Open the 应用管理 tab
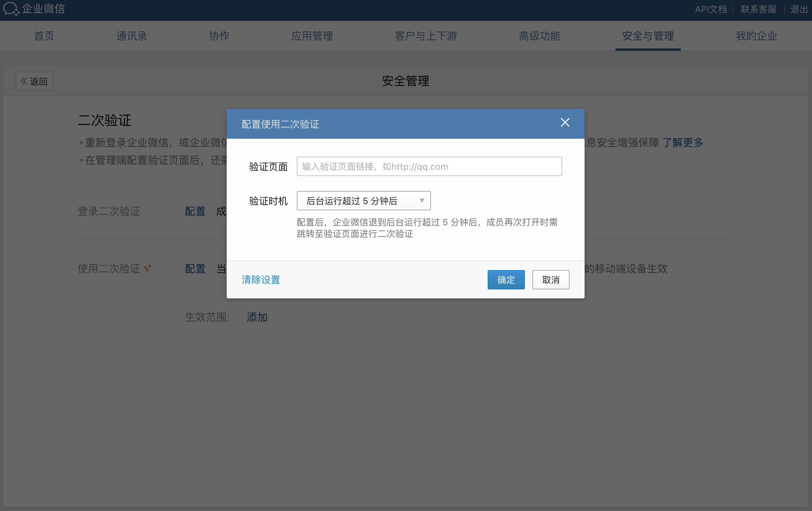Viewport: 812px width, 511px height. tap(312, 36)
